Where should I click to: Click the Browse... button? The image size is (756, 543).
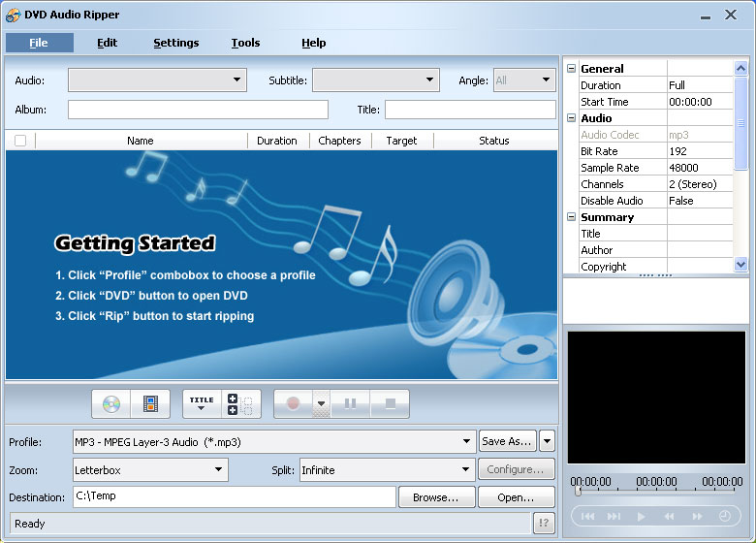pyautogui.click(x=436, y=497)
